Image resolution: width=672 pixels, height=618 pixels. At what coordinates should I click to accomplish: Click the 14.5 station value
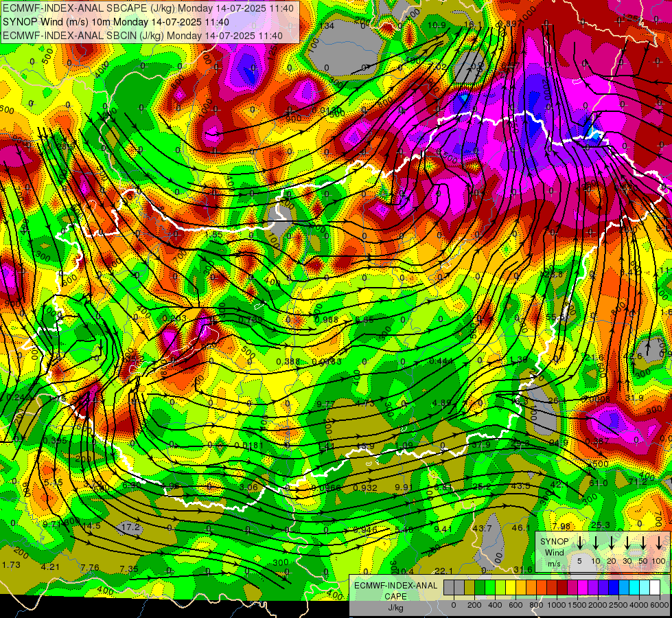coord(91,525)
